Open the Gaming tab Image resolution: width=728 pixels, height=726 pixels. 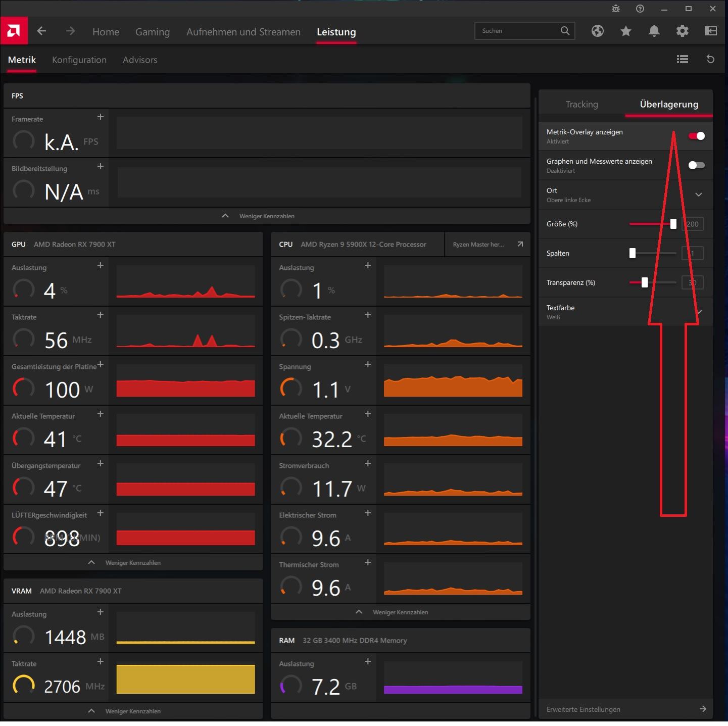(153, 32)
